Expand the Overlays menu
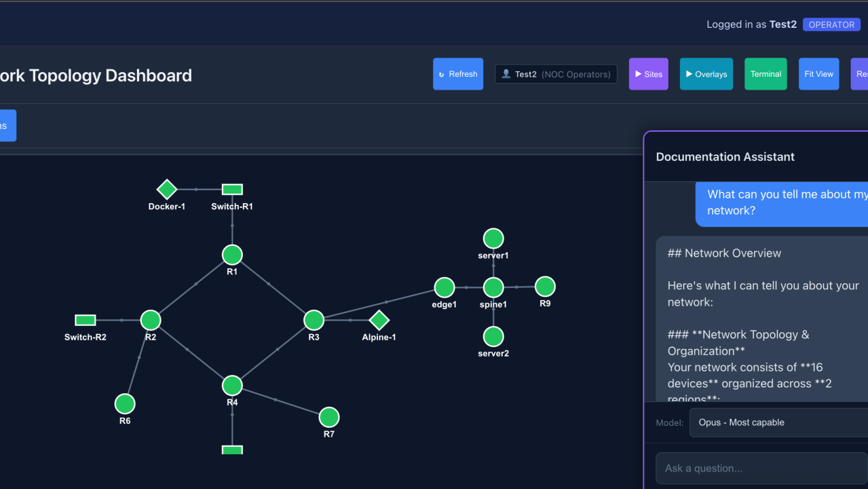The height and width of the screenshot is (489, 868). click(706, 73)
